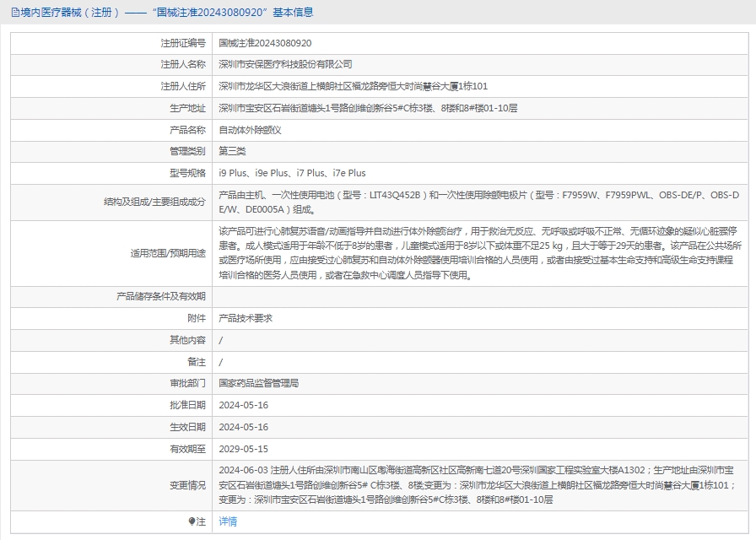
Task: Click the 批准日期 label
Action: click(x=187, y=405)
